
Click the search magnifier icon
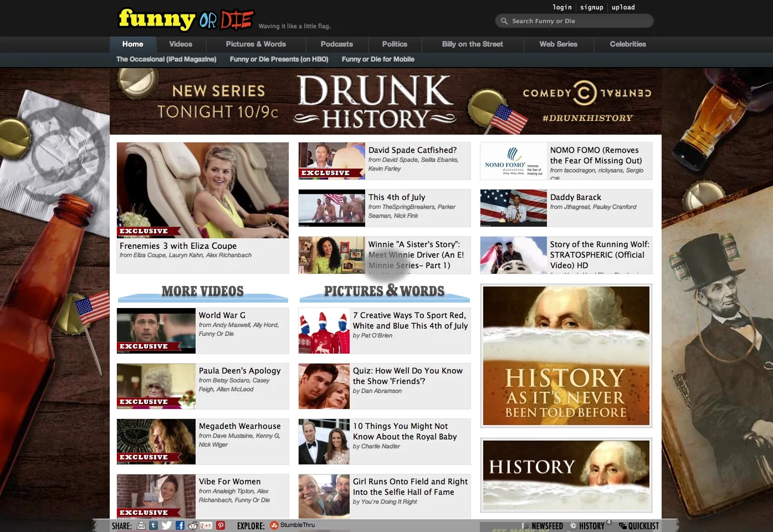coord(504,21)
